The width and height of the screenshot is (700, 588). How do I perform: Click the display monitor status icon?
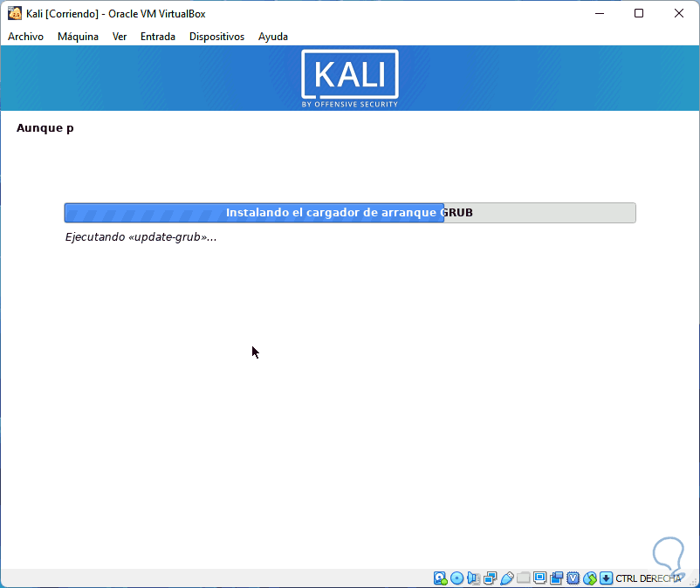(539, 578)
